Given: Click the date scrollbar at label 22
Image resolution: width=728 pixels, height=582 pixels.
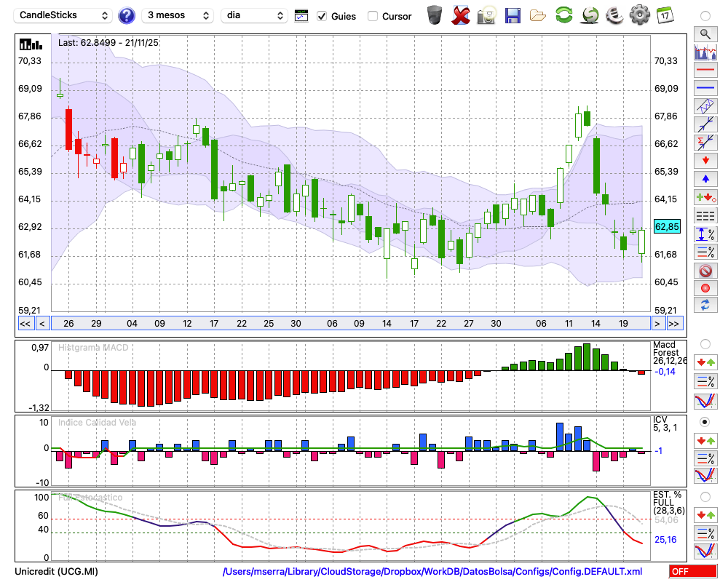Looking at the screenshot, I should point(242,324).
